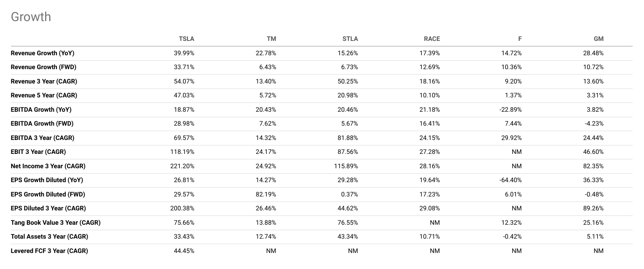Open the STLA ticker column header
The image size is (644, 269).
pyautogui.click(x=350, y=39)
